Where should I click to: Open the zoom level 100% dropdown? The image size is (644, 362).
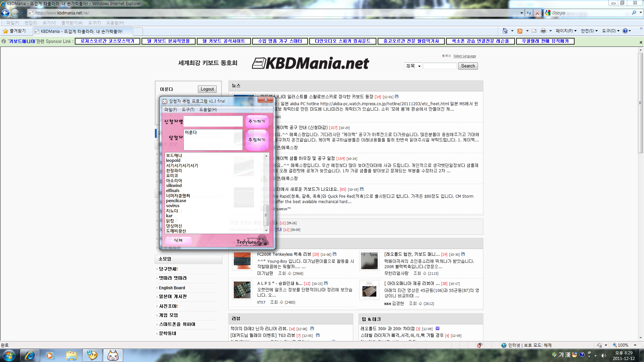pos(635,345)
